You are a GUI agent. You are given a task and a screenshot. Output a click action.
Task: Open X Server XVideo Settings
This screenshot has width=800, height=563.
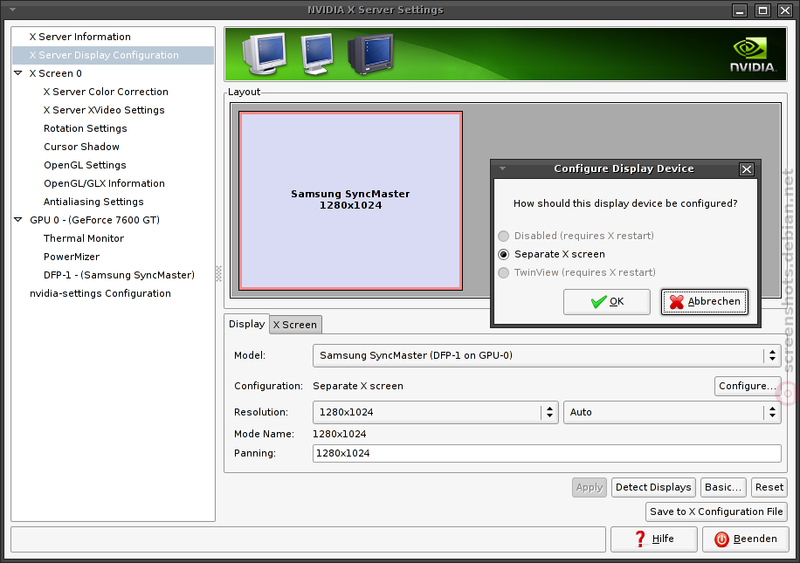pos(104,110)
